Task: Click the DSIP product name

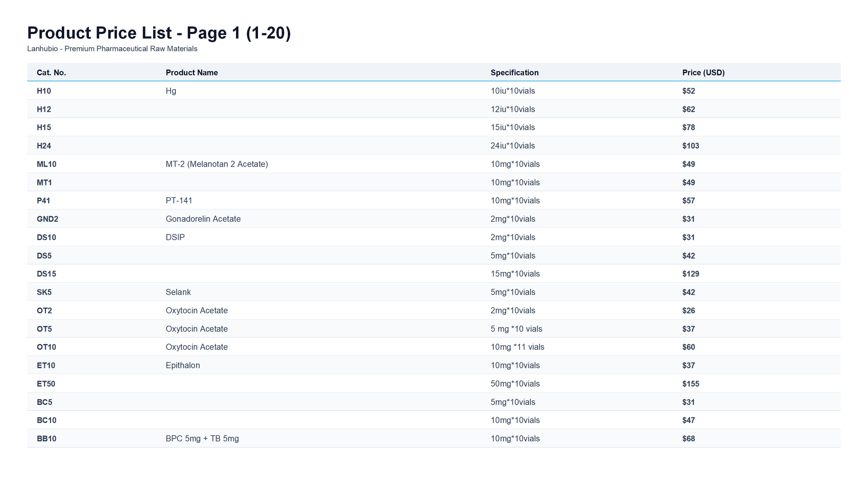Action: click(x=175, y=237)
